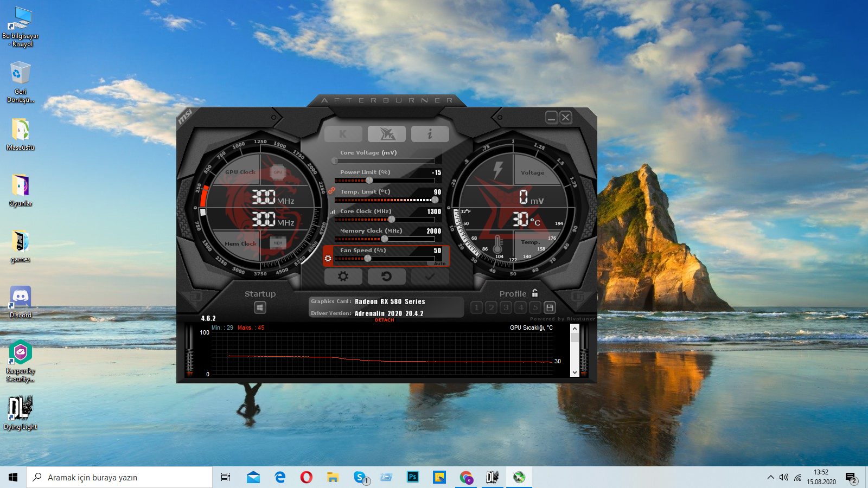Open the Oyunlar folder on desktop
Screen dimensions: 868x488
point(21,191)
